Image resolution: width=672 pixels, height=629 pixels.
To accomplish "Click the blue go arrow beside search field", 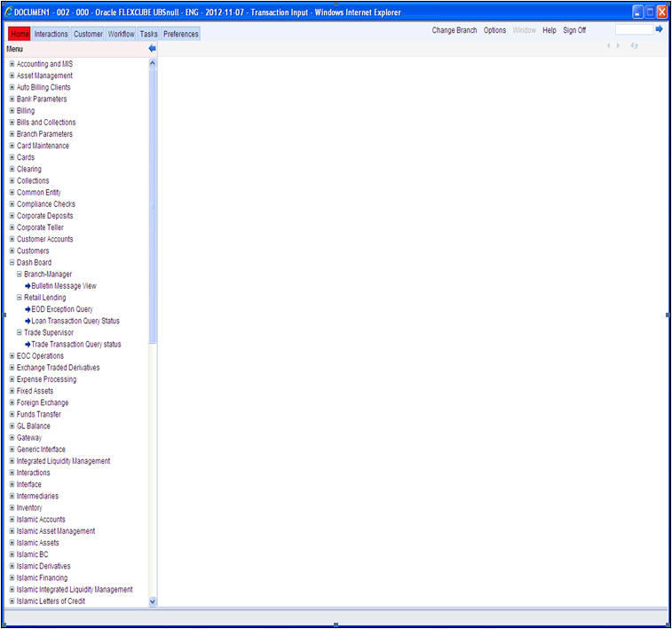I will [x=660, y=29].
